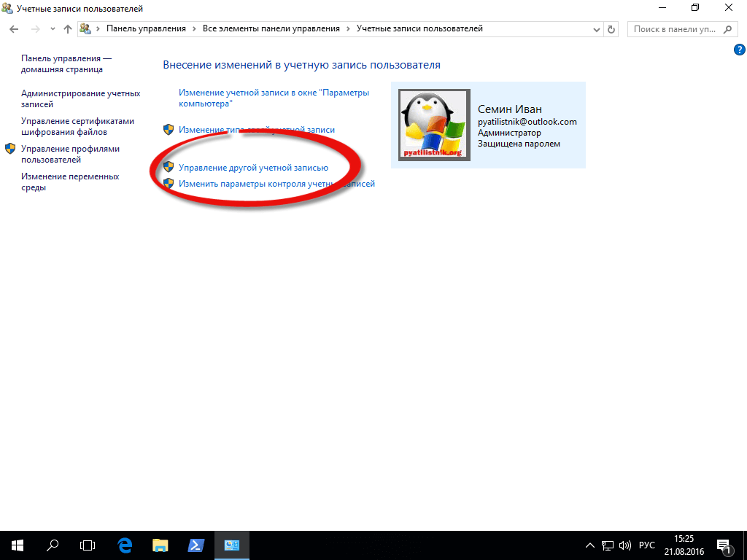The height and width of the screenshot is (560, 747).
Task: Click the user account penguin picture
Action: click(434, 125)
